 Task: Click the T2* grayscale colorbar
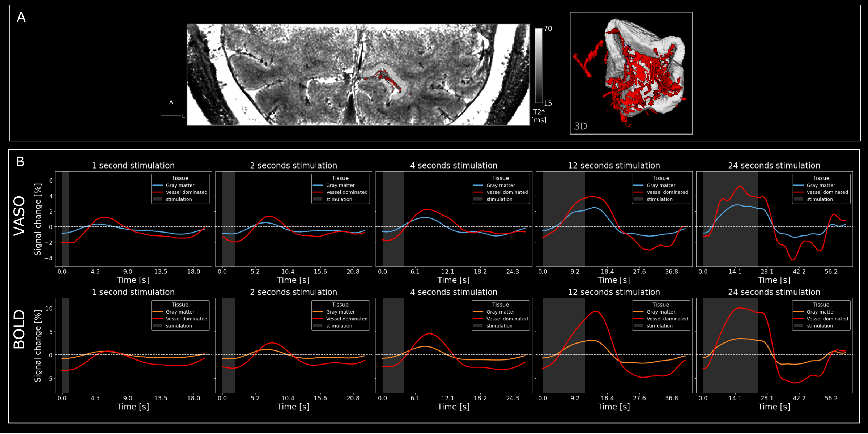point(539,65)
